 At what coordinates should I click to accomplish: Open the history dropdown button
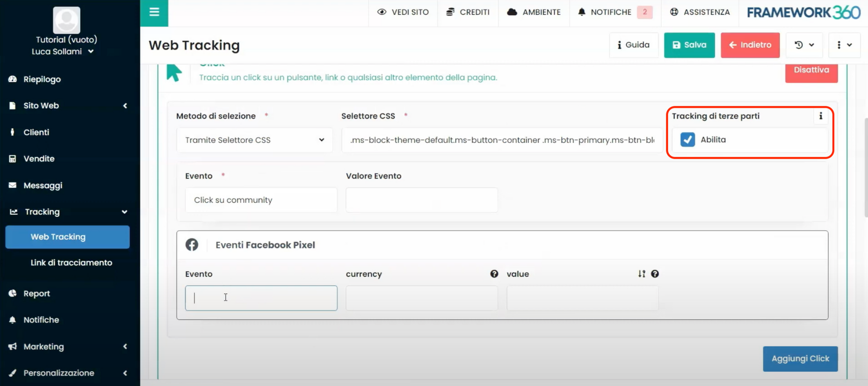(804, 45)
